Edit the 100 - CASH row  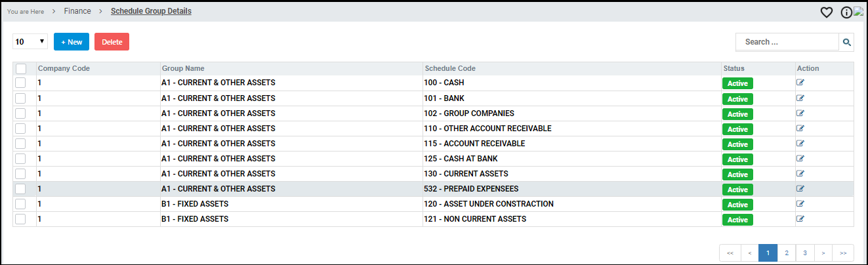point(800,83)
